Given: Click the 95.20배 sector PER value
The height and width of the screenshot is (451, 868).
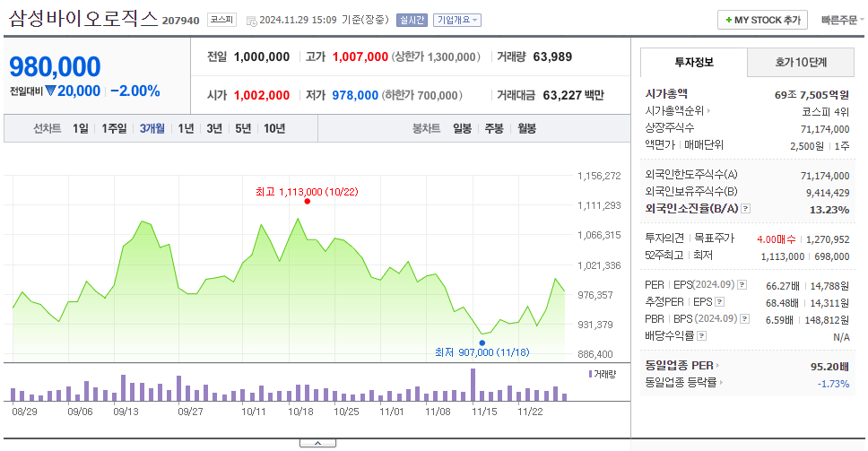Looking at the screenshot, I should coord(829,367).
